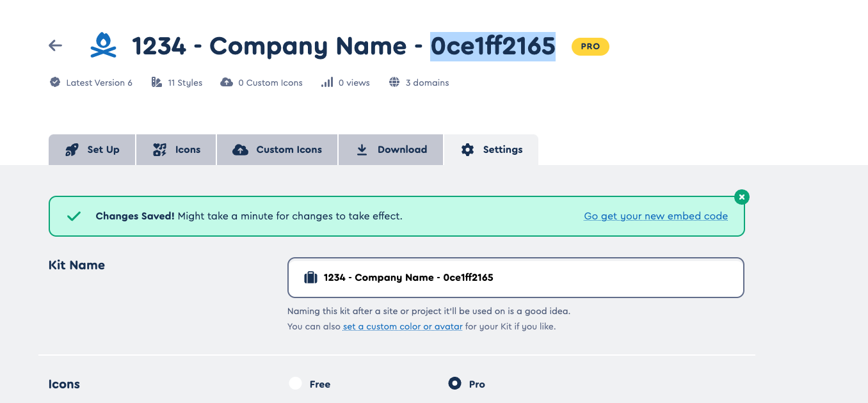Screen dimensions: 868x403
Task: Open the Set Up tab
Action: pos(92,150)
